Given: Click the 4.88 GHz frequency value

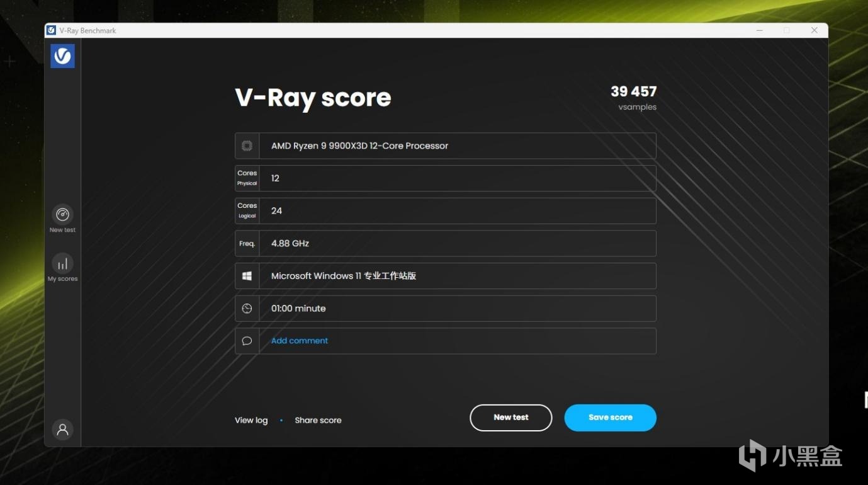Looking at the screenshot, I should 290,243.
